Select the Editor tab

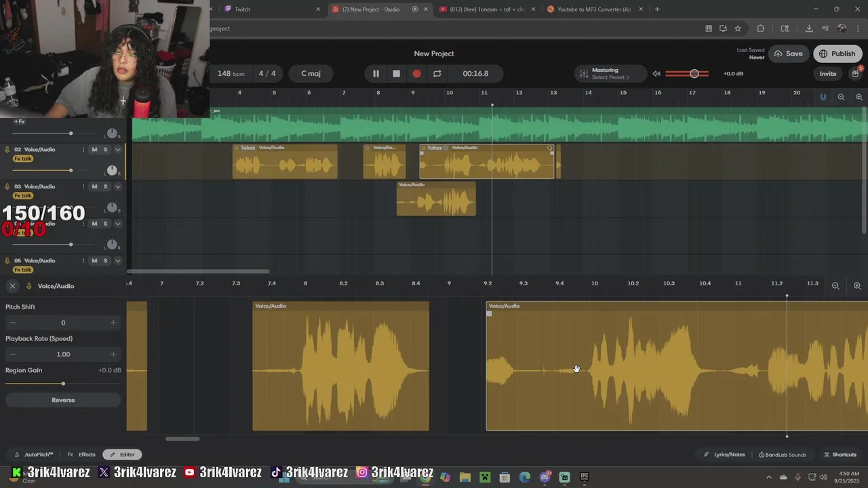[x=122, y=455]
